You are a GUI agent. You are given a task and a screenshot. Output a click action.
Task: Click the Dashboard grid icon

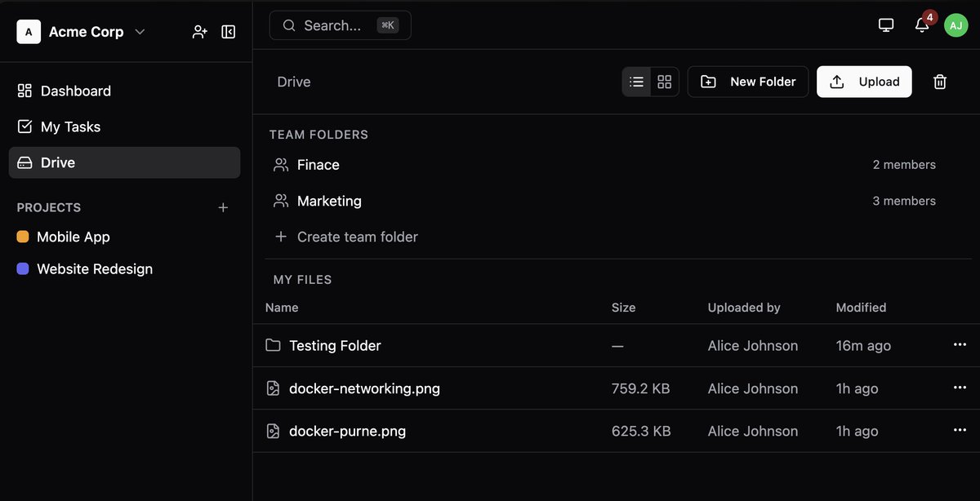(24, 91)
